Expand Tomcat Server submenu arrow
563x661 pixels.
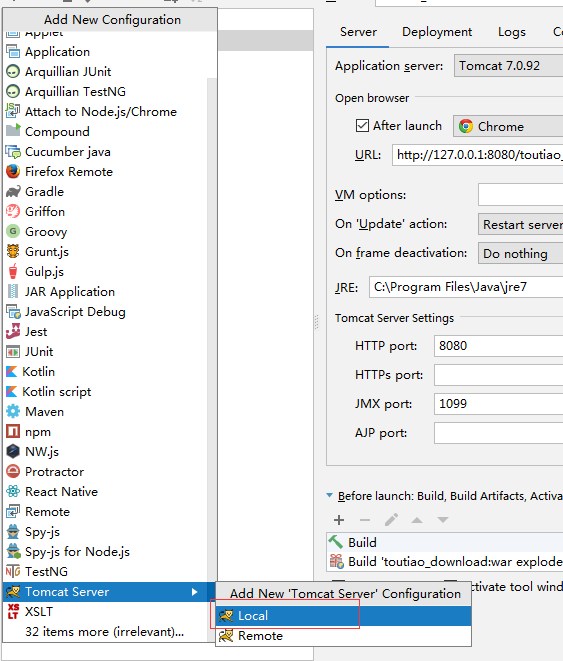pyautogui.click(x=194, y=592)
